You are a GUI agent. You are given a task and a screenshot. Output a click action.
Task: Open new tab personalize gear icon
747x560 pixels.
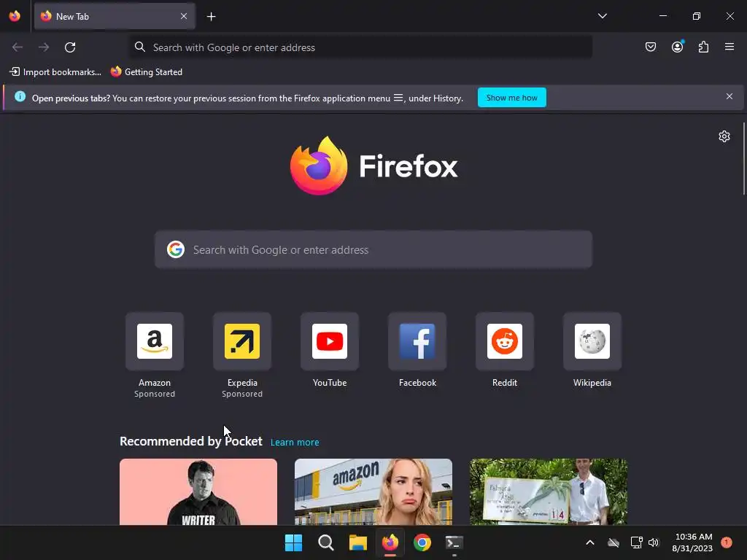click(x=724, y=136)
